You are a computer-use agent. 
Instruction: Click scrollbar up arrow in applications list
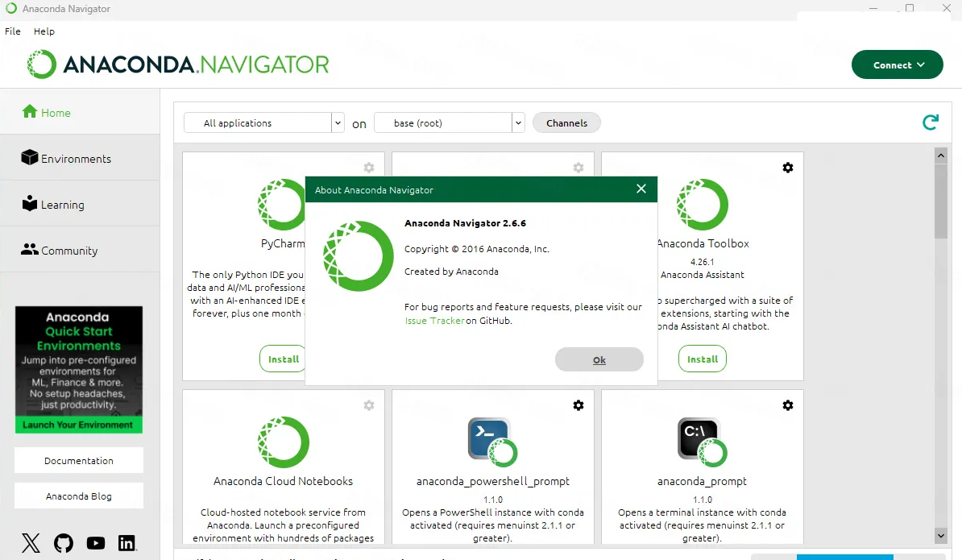[x=940, y=156]
